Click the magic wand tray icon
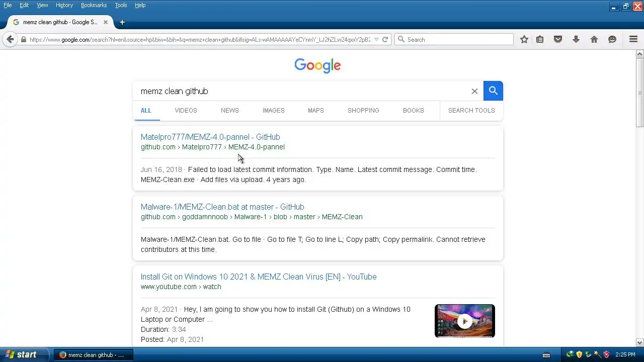The width and height of the screenshot is (644, 362). pyautogui.click(x=597, y=354)
